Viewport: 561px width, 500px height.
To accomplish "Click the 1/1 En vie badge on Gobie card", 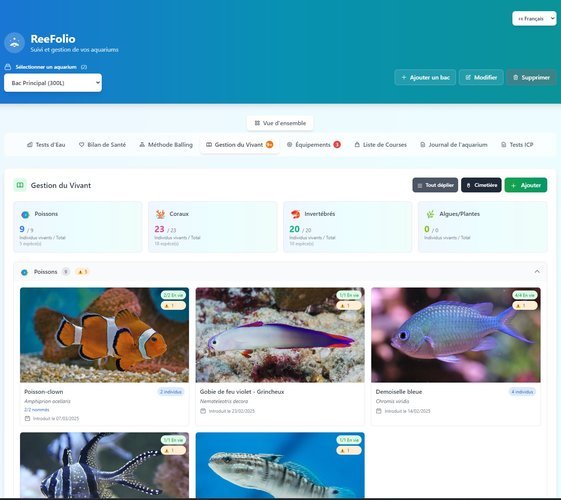I will [349, 295].
